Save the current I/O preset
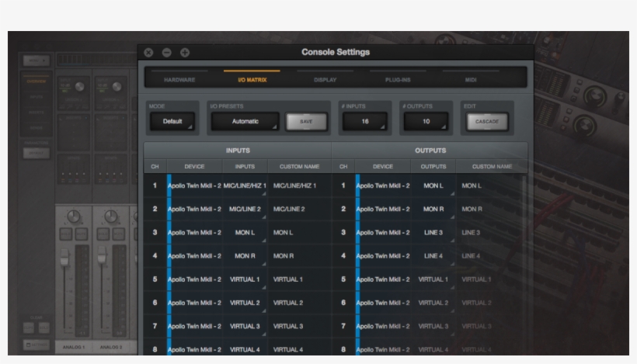Image resolution: width=637 pixels, height=364 pixels. [x=306, y=121]
